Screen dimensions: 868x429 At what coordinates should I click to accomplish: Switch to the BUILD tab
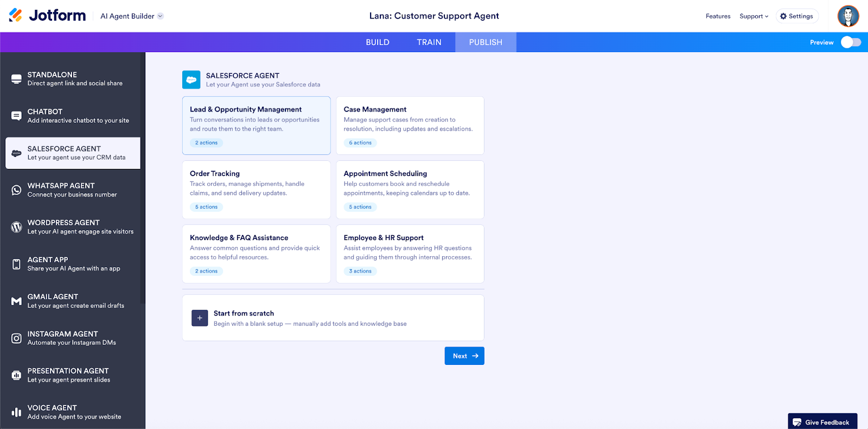click(x=378, y=42)
